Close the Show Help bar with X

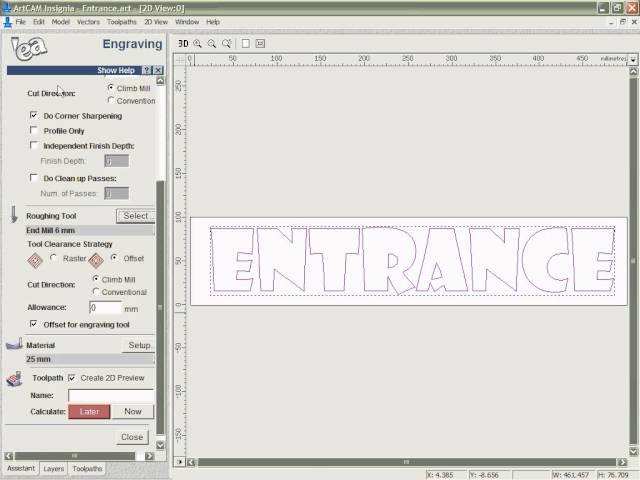click(x=158, y=70)
